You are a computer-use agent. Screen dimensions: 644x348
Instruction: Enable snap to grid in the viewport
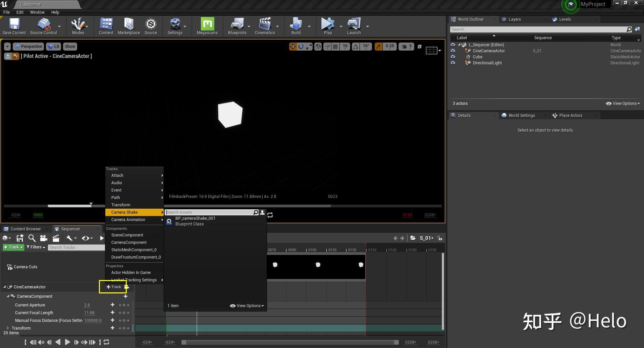coord(335,47)
